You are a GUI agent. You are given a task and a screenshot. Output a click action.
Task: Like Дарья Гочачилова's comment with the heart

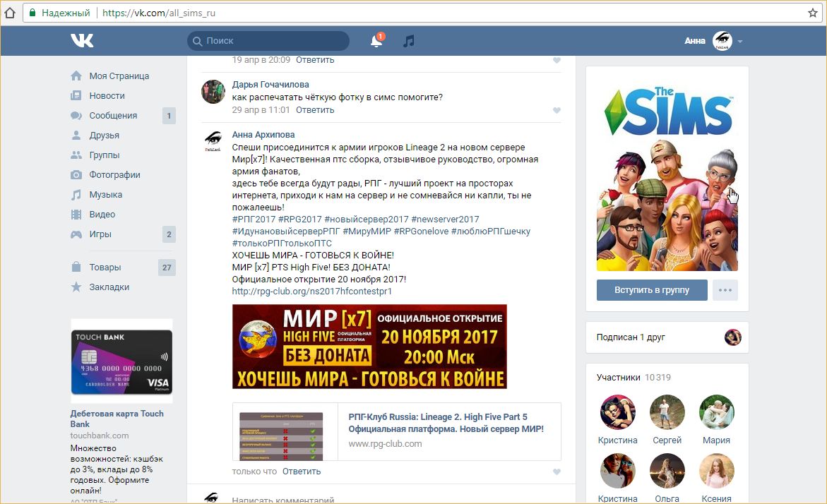click(x=557, y=110)
